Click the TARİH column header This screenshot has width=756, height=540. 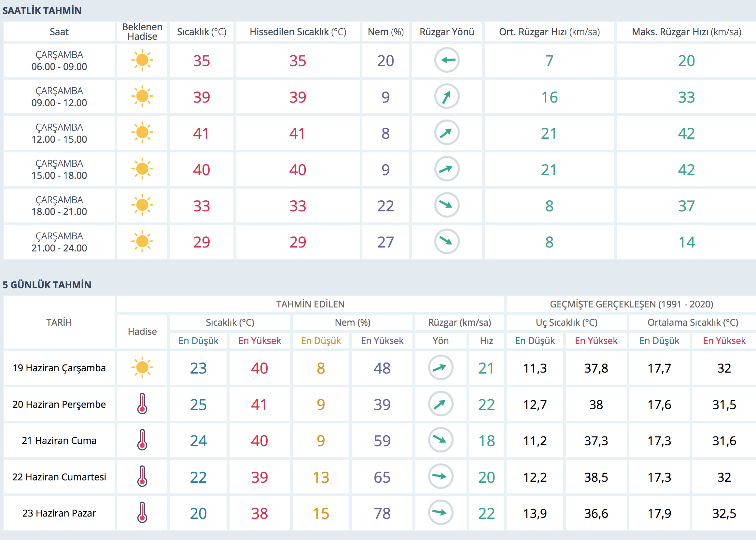pyautogui.click(x=59, y=322)
